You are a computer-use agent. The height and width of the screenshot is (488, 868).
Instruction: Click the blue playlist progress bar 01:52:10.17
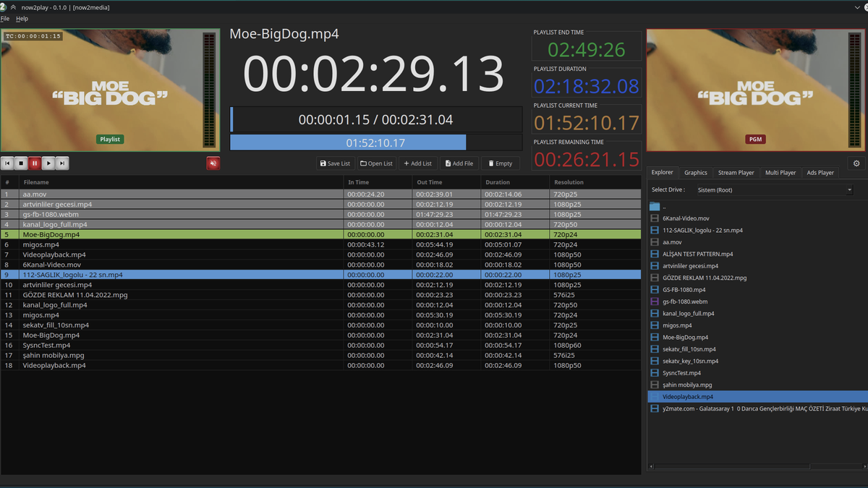376,142
